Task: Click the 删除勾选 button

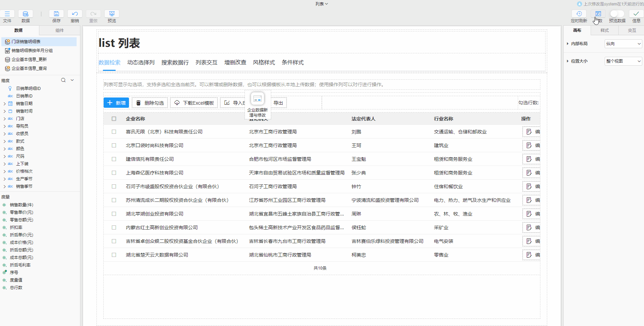Action: 150,103
